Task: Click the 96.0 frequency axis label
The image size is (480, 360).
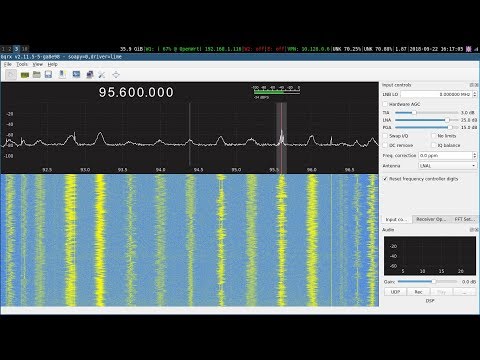Action: (x=312, y=170)
